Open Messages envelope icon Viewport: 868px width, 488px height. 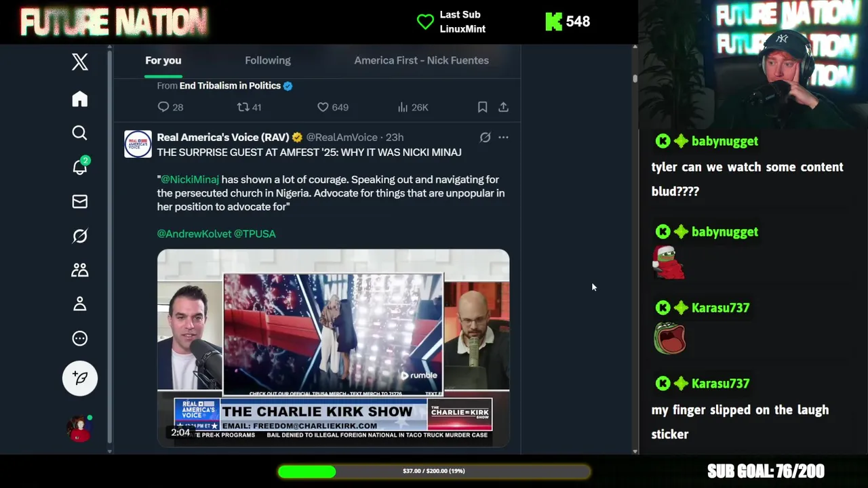(80, 201)
